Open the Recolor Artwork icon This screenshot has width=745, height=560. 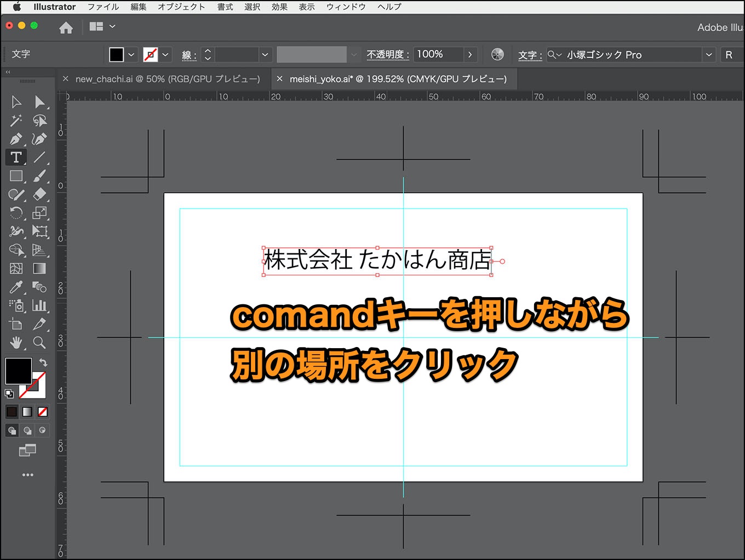497,54
